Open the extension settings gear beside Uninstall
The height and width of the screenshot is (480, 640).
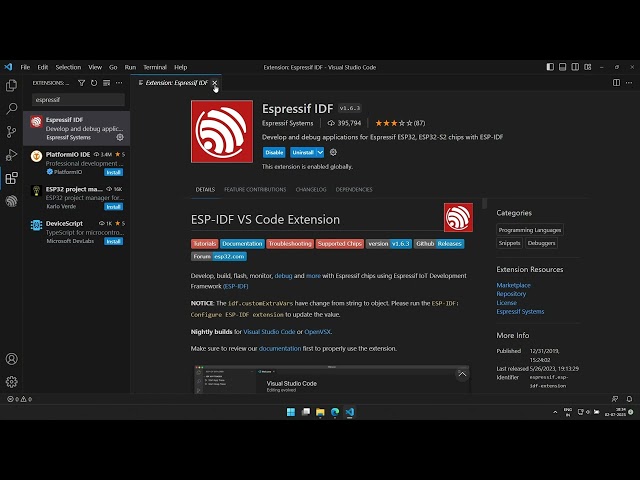pyautogui.click(x=333, y=152)
